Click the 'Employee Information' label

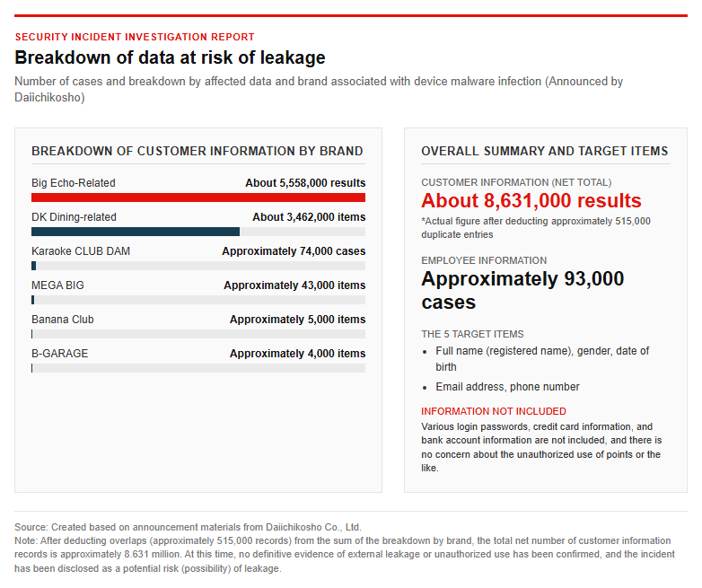(x=484, y=260)
